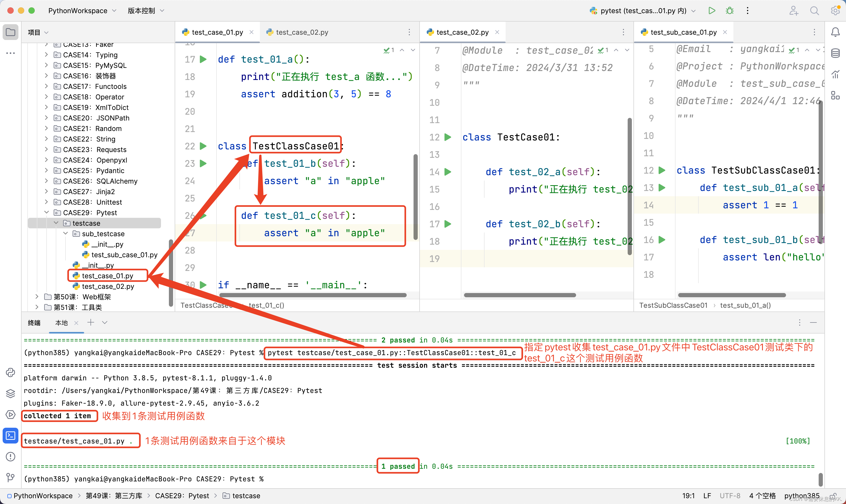Close the 本地 terminal tab
846x504 pixels.
76,323
